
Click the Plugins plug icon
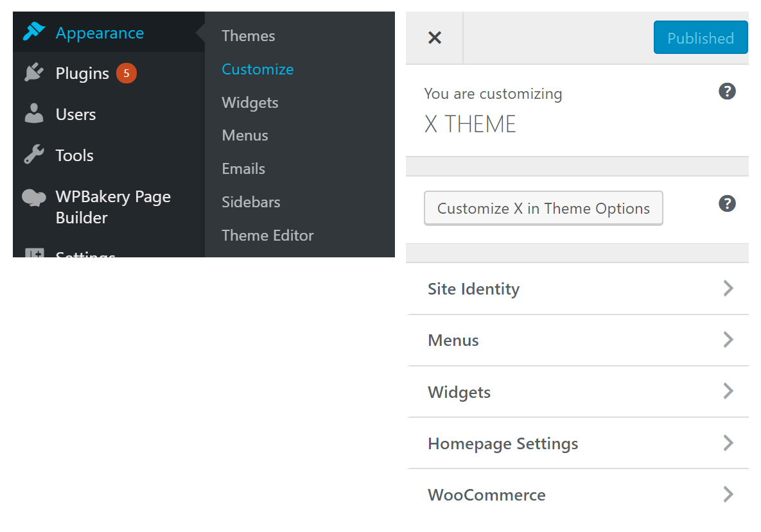tap(33, 73)
